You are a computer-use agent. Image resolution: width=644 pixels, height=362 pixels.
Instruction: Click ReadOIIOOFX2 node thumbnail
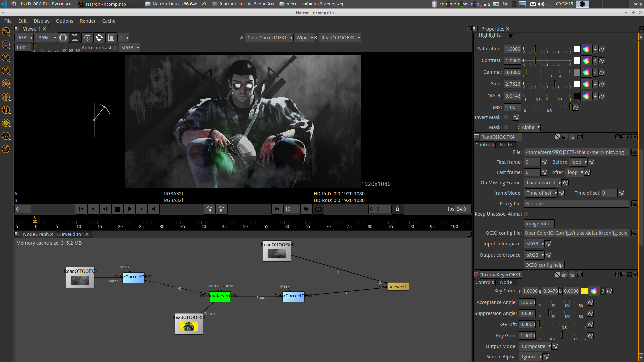(x=189, y=326)
